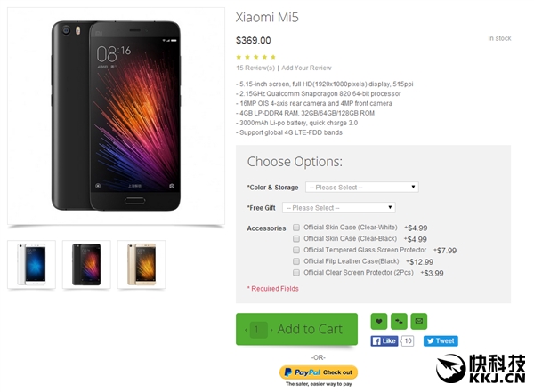Select Official Clear Screen Protector (2Pcs) checkbox
Image resolution: width=534 pixels, height=392 pixels.
(296, 273)
